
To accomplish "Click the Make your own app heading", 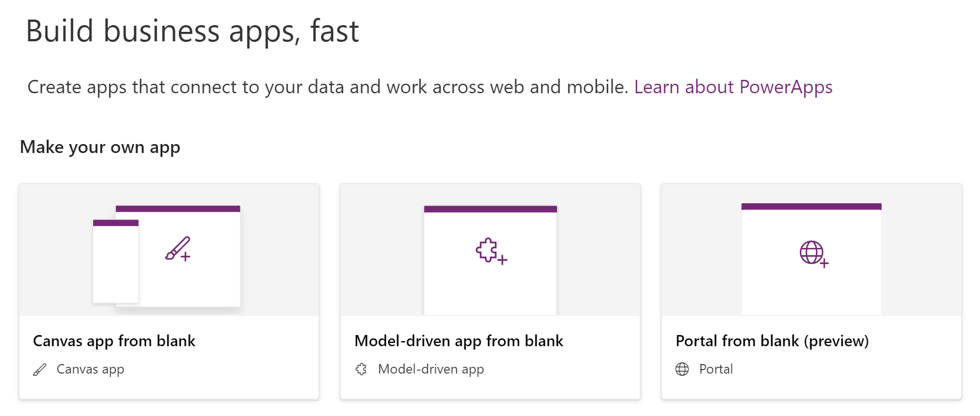I will 100,147.
